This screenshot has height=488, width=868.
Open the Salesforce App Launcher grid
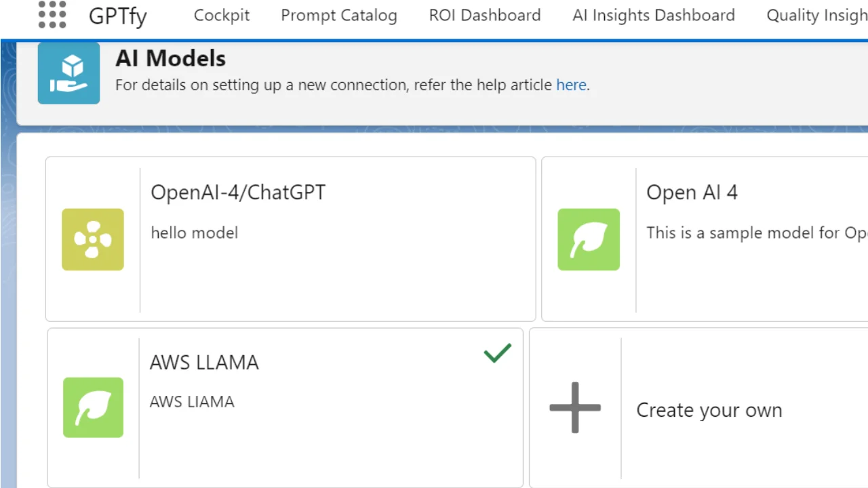(52, 15)
